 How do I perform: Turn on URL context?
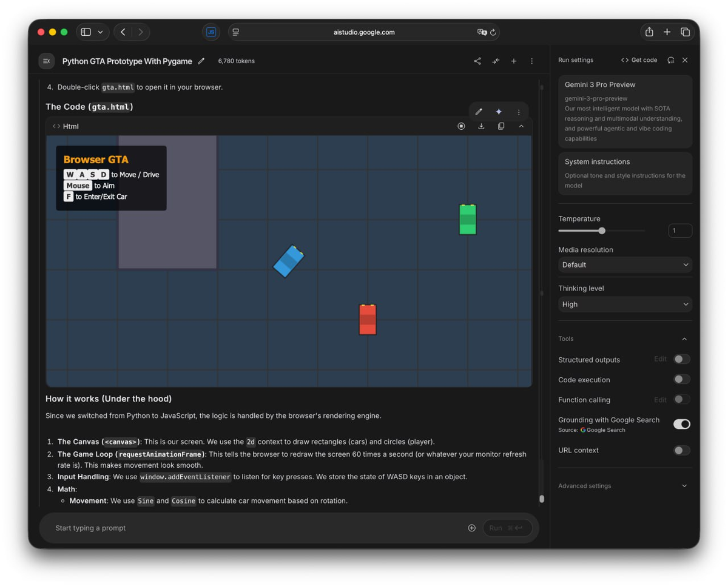click(681, 450)
